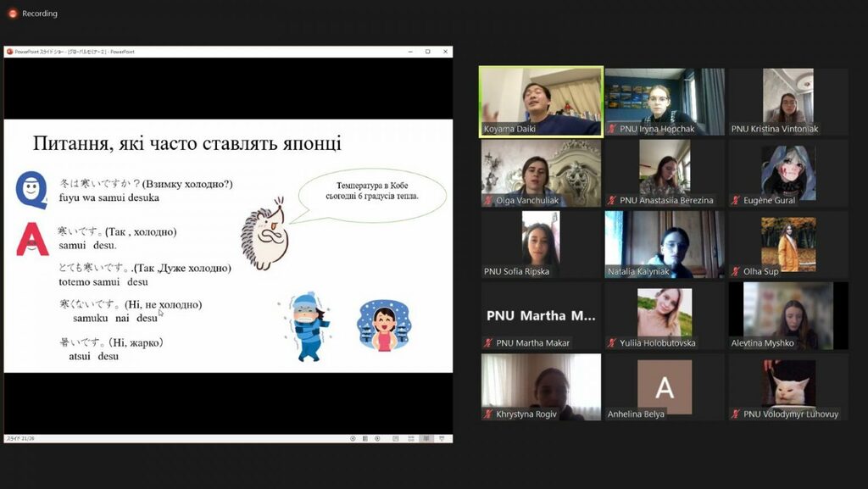868x489 pixels.
Task: Click muted mic icon beside Olga Vanchuliak
Action: pyautogui.click(x=488, y=201)
